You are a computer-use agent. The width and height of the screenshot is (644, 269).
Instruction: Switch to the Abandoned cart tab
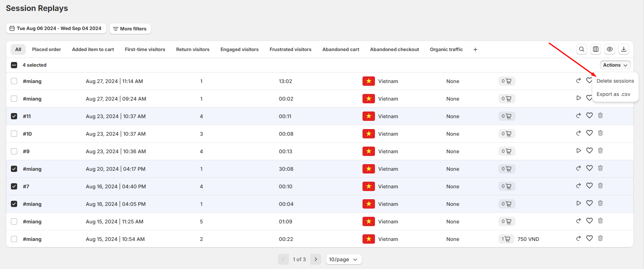pos(341,50)
